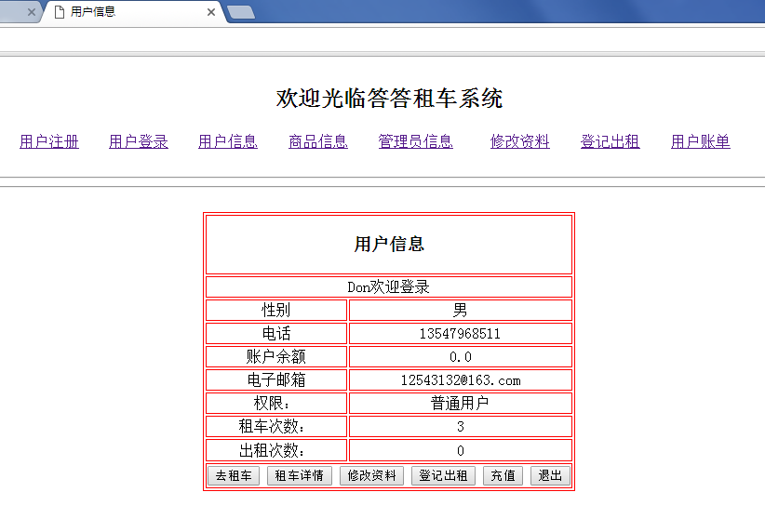The height and width of the screenshot is (532, 765).
Task: Close the 用户信息 browser tab
Action: click(x=211, y=12)
